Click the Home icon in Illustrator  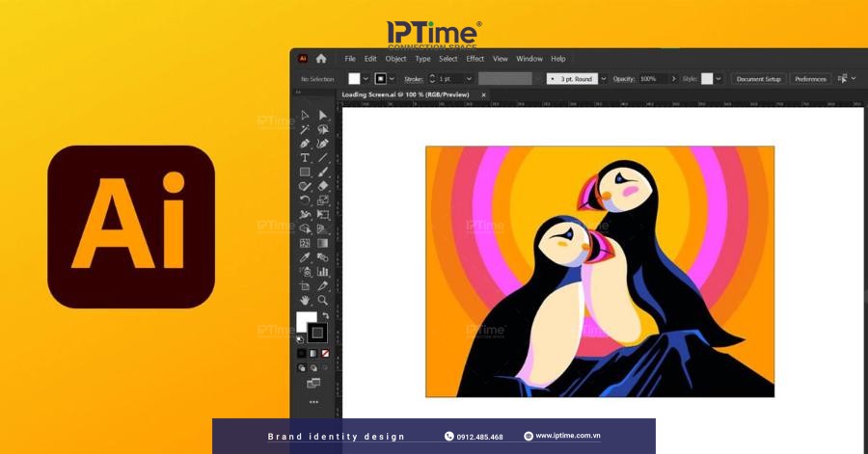click(x=321, y=59)
